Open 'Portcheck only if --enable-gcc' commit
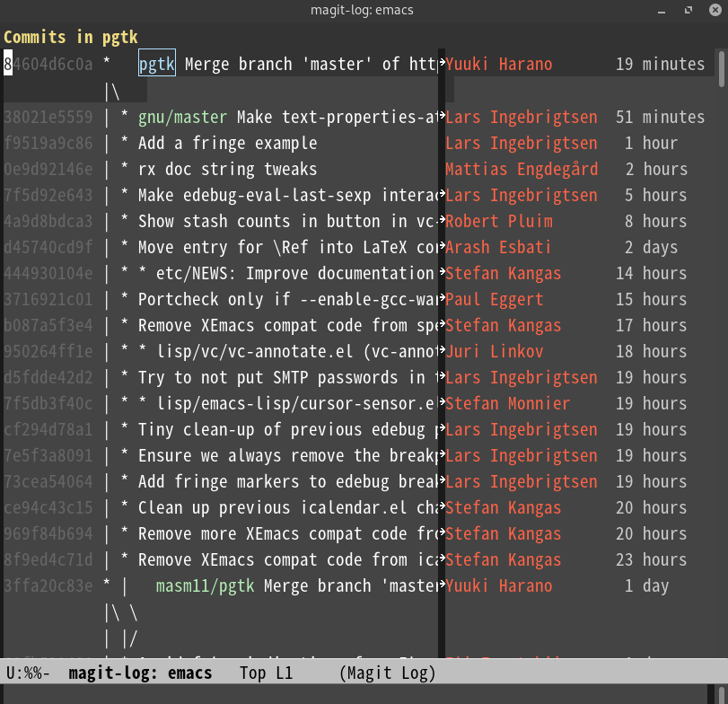The width and height of the screenshot is (728, 704). [x=288, y=299]
